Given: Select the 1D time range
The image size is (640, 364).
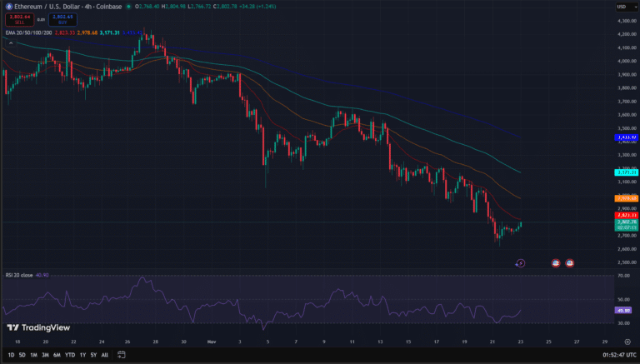Looking at the screenshot, I should pyautogui.click(x=9, y=354).
